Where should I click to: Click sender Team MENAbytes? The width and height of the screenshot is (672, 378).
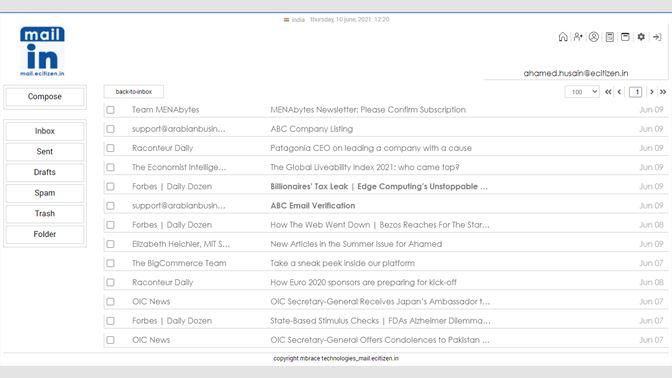tap(165, 110)
